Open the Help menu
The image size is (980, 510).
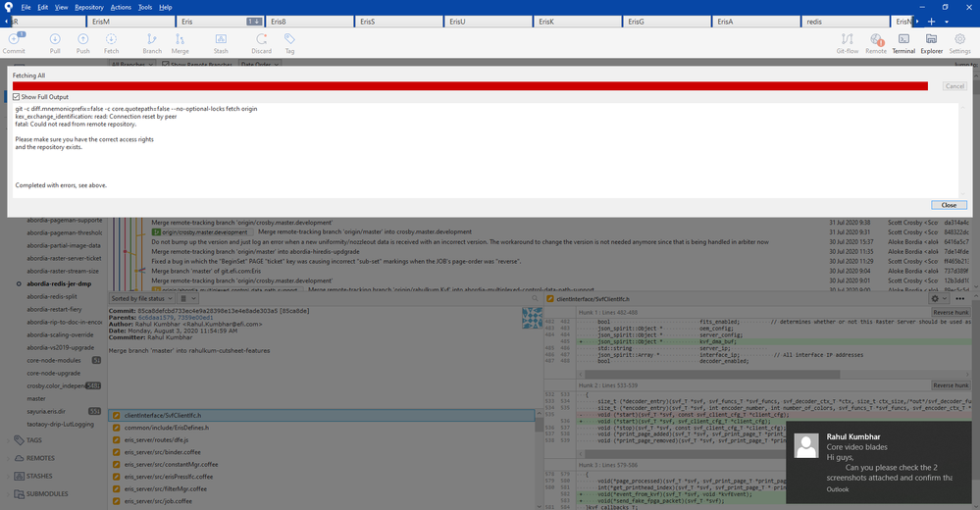pos(165,8)
